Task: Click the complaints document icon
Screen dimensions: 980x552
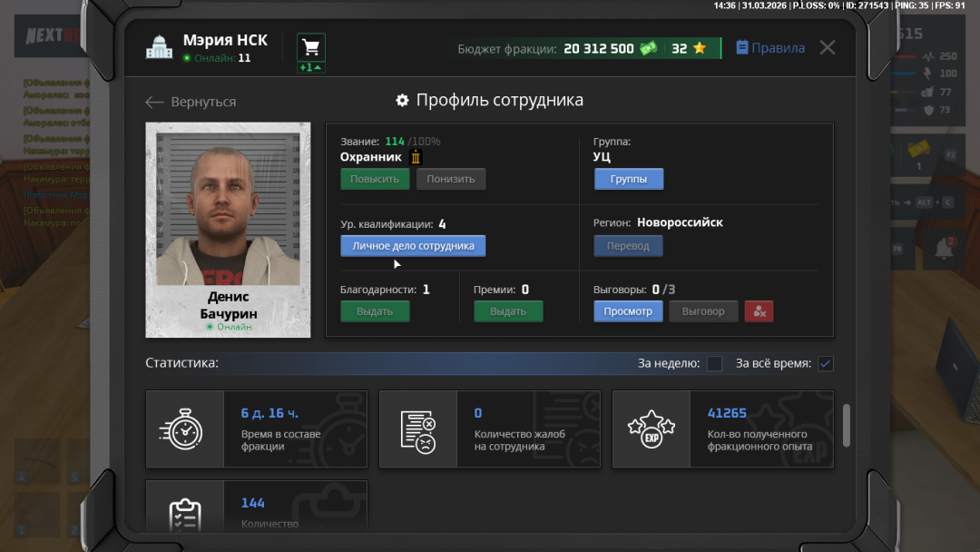Action: (417, 429)
